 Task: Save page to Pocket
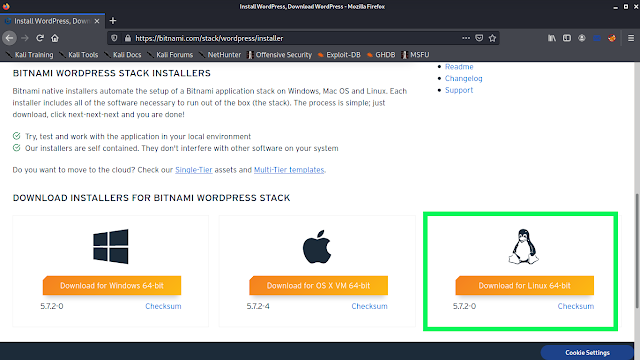click(x=479, y=38)
